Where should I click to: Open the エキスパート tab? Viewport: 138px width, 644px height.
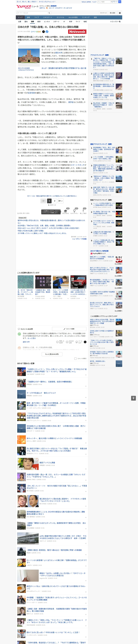pos(48,17)
